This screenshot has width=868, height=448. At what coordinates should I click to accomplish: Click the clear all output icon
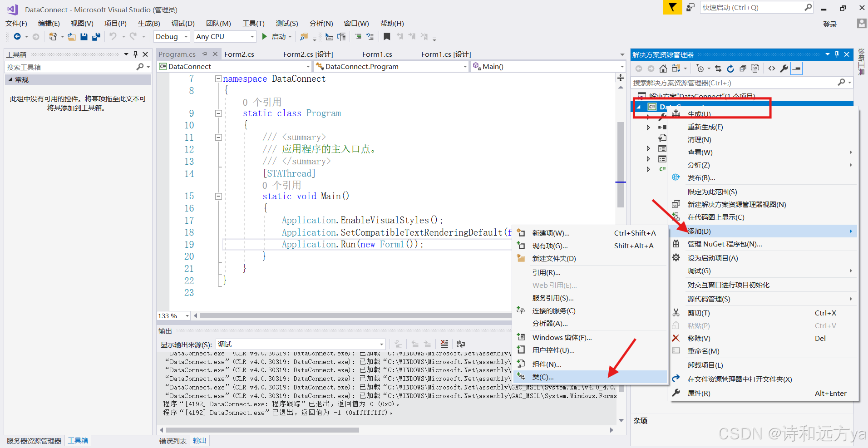(x=444, y=344)
